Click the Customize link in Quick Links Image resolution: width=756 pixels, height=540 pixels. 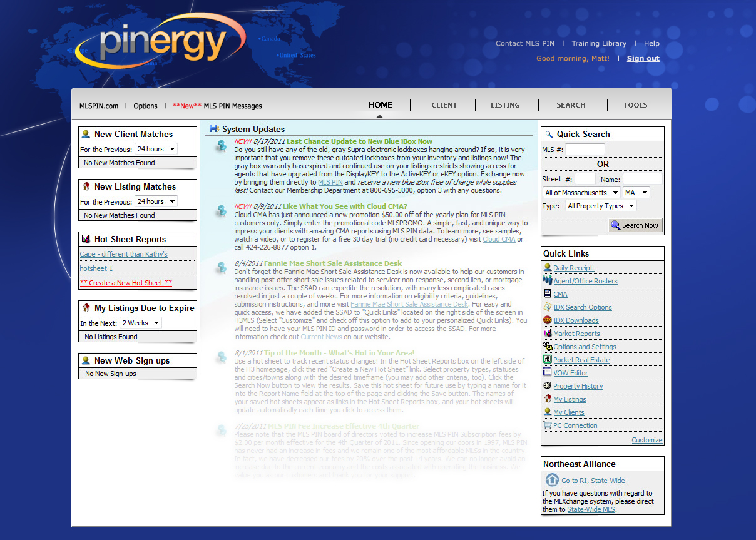(x=647, y=440)
